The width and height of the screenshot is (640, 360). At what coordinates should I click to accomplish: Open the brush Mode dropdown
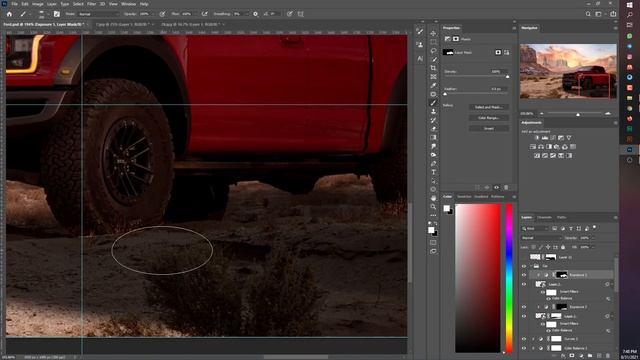(x=98, y=14)
